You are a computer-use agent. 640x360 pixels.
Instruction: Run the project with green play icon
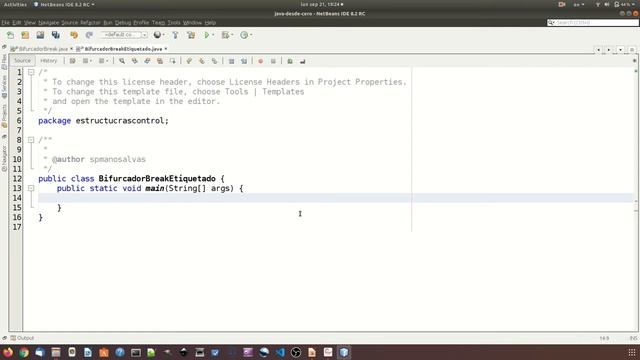click(207, 35)
